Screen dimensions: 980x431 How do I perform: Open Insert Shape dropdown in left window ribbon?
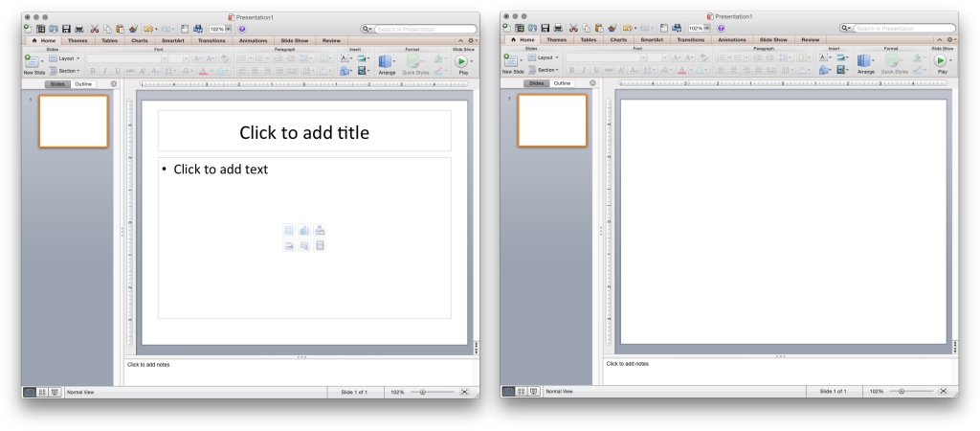pos(346,71)
